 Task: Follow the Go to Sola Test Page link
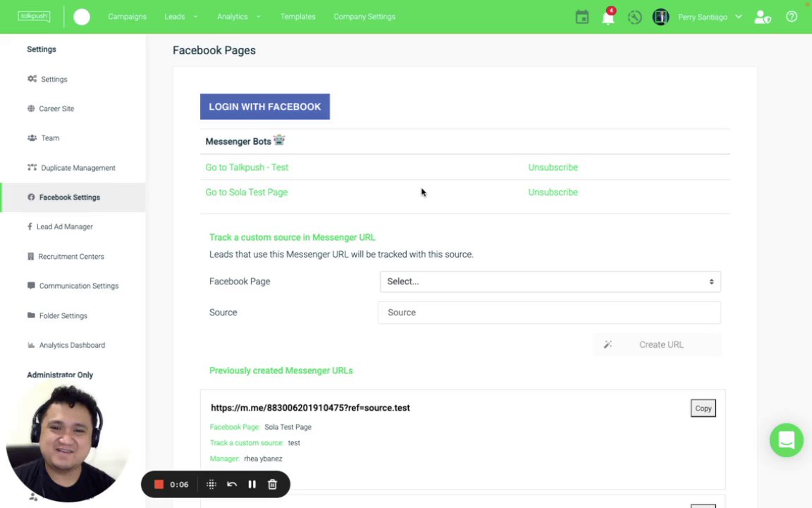246,192
